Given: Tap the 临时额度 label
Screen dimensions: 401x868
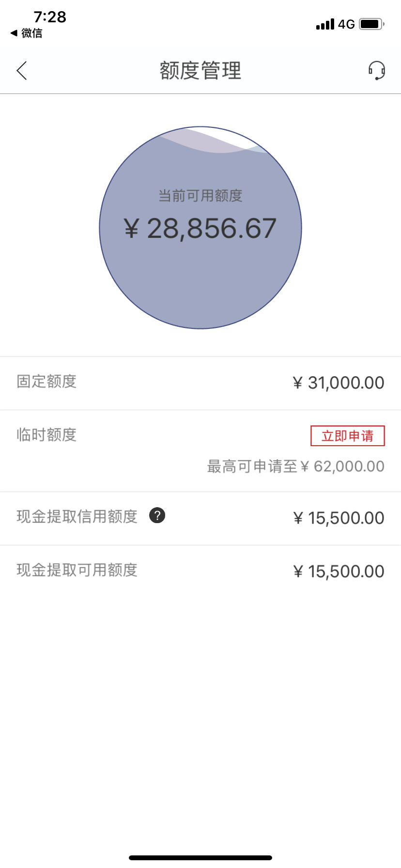Looking at the screenshot, I should (46, 435).
